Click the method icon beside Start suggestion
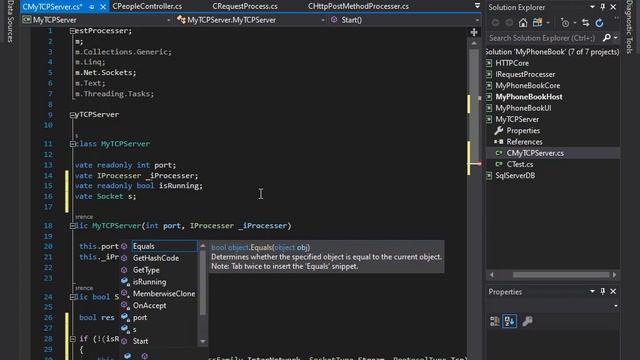This screenshot has height=360, width=640. 124,341
